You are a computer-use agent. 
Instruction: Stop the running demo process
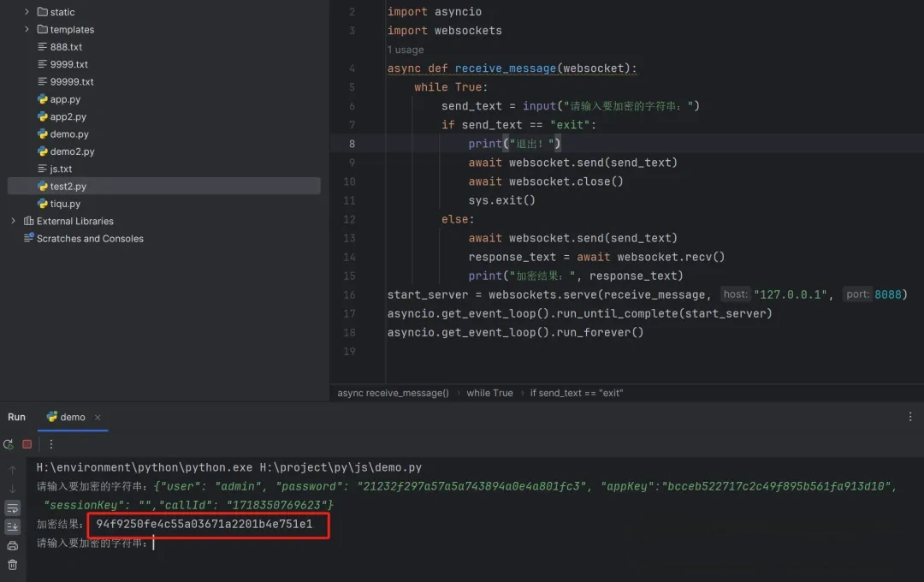(x=27, y=444)
